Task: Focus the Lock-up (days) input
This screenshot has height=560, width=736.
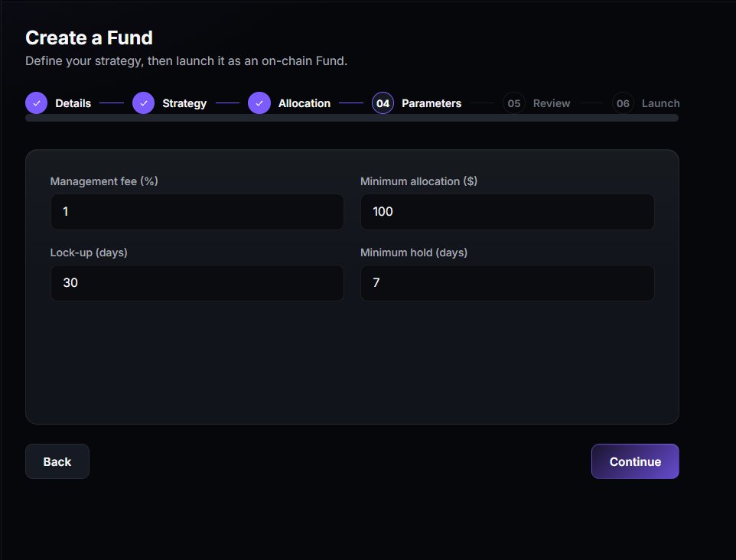Action: [x=197, y=283]
